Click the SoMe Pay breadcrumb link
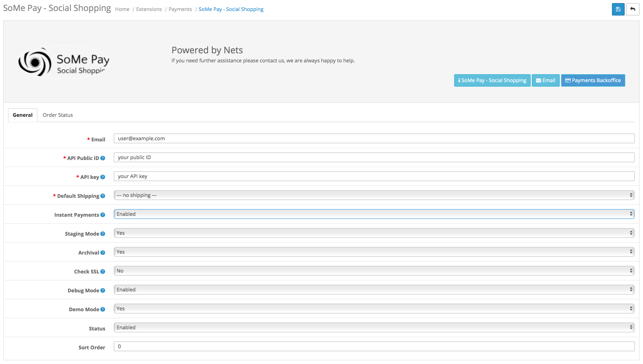This screenshot has height=364, width=643. tap(231, 9)
